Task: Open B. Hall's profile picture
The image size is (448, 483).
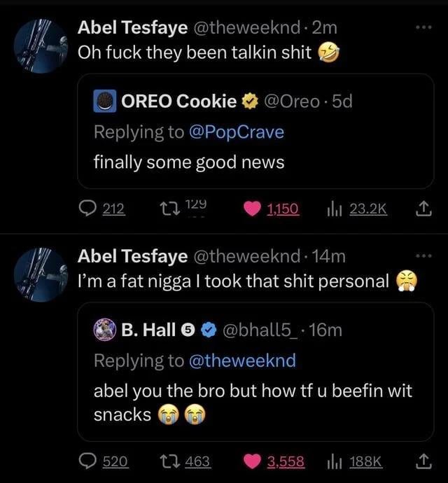Action: click(104, 330)
